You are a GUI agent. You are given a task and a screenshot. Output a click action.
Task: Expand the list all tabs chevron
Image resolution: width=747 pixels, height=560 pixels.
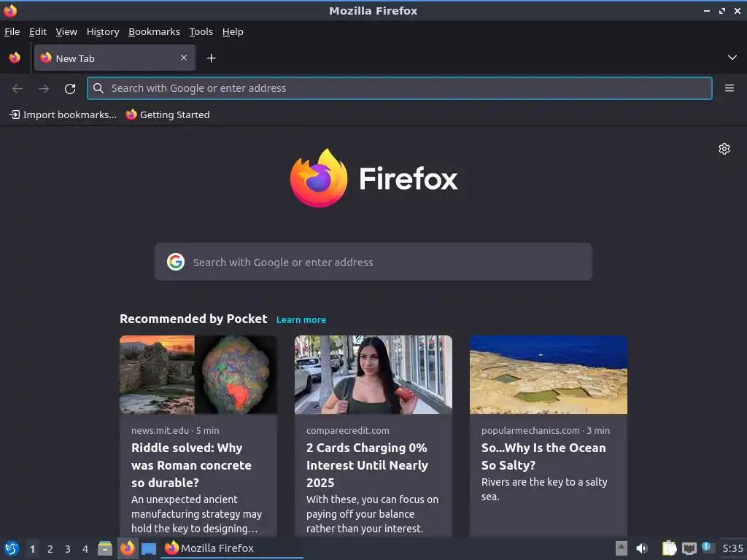732,58
